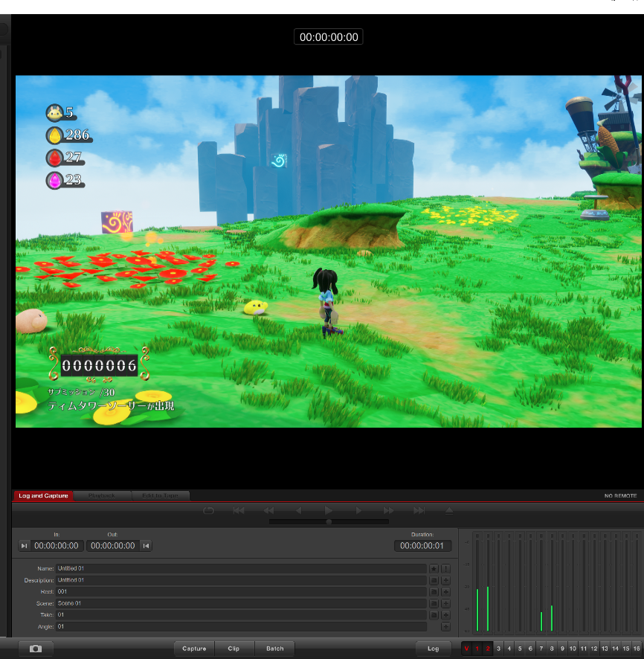Screen dimensions: 644x659
Task: Switch to Edit to Tape tab
Action: [x=160, y=496]
